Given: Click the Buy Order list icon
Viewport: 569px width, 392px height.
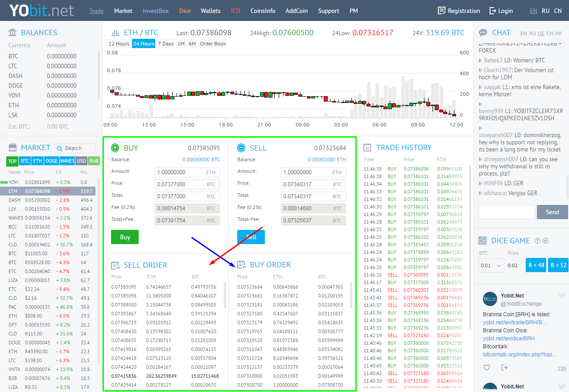Looking at the screenshot, I should click(x=242, y=265).
